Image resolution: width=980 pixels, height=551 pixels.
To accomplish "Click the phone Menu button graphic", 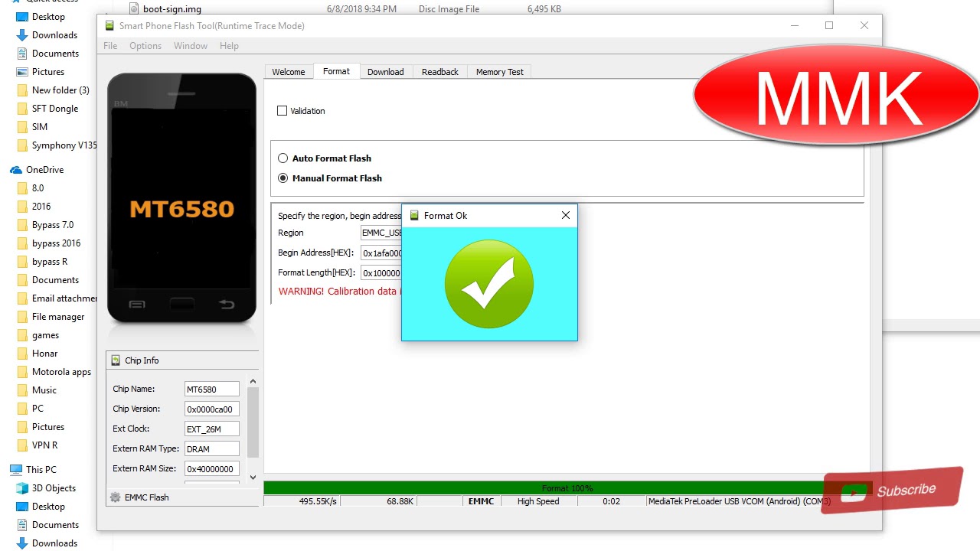I will (137, 304).
